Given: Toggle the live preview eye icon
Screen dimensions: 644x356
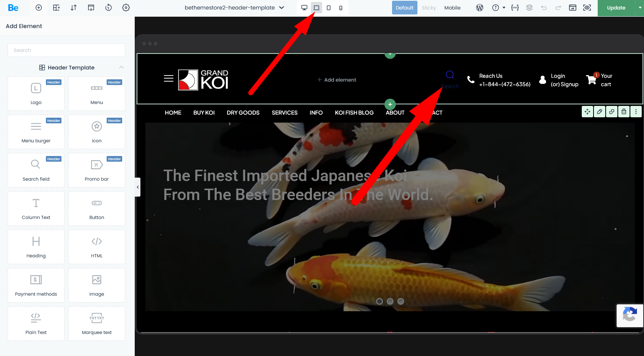Looking at the screenshot, I should [587, 8].
